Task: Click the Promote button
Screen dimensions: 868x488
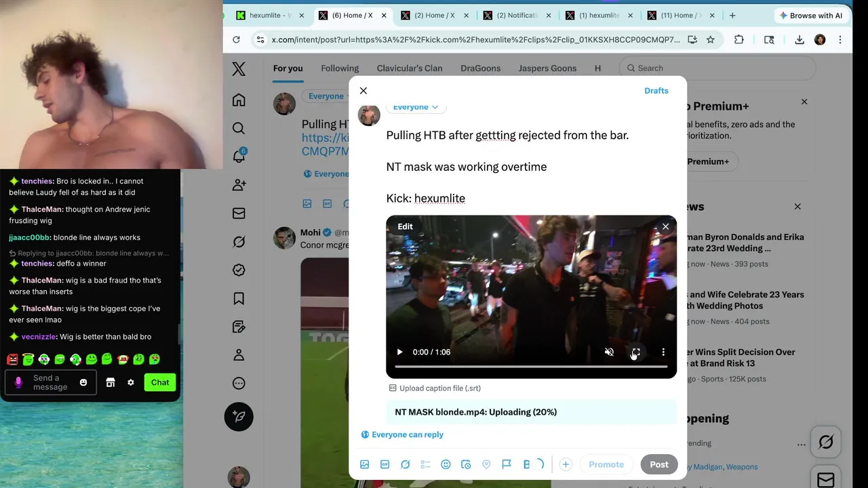Action: click(x=606, y=464)
